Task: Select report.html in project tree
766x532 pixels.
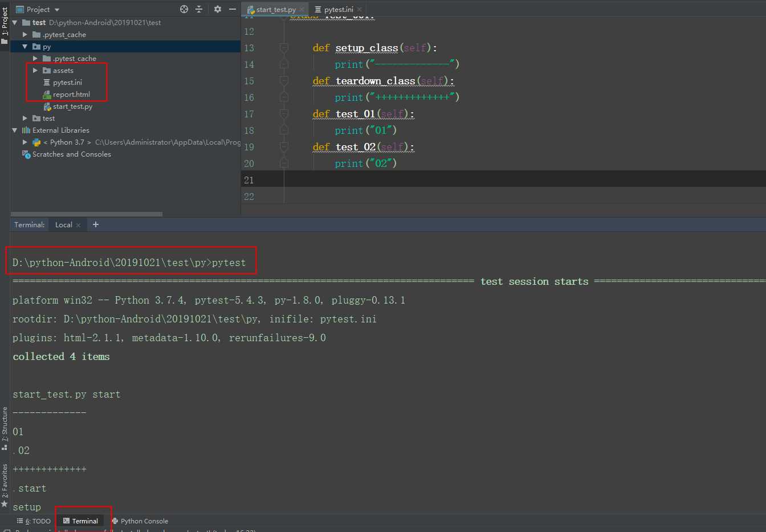Action: point(71,95)
